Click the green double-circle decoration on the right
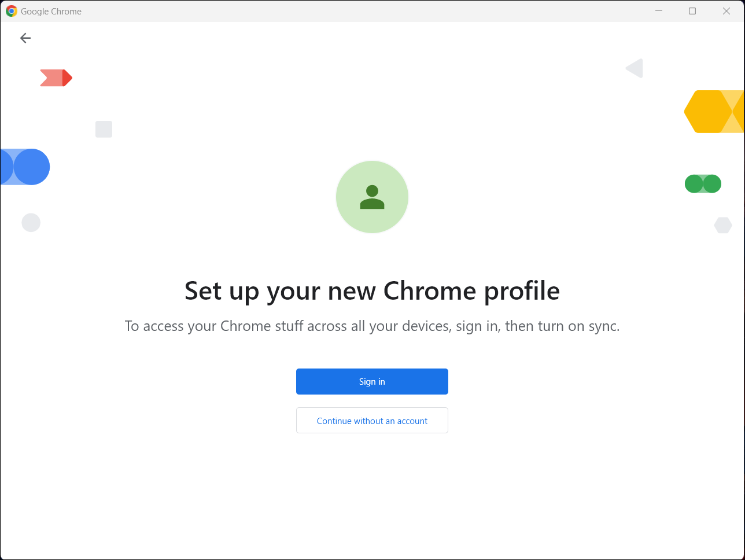This screenshot has width=745, height=560. [x=703, y=183]
